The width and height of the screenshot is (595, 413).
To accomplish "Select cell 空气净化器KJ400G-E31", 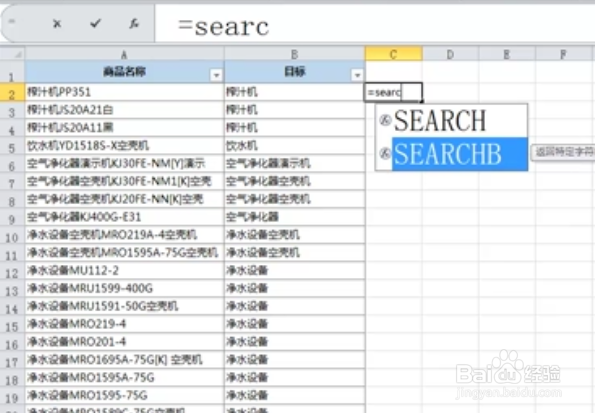I will coord(124,217).
